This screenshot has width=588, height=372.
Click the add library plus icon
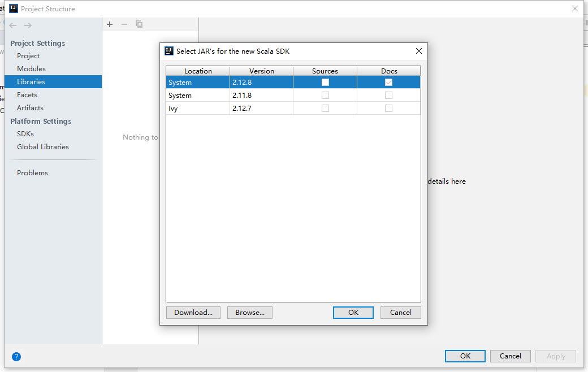(110, 24)
